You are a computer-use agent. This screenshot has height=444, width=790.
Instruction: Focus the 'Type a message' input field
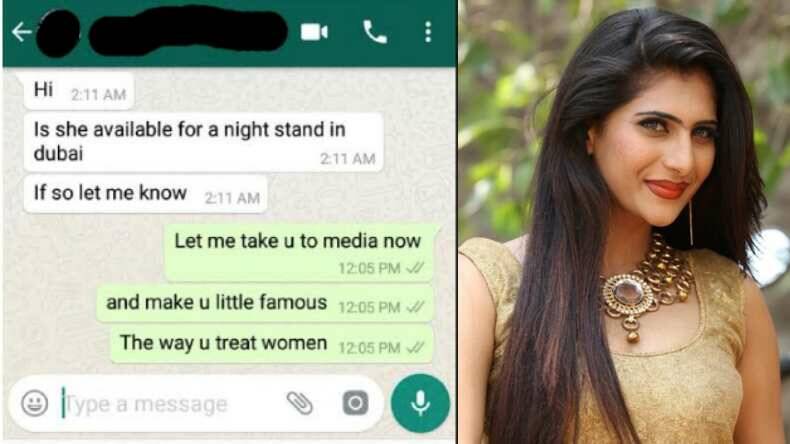(x=171, y=404)
